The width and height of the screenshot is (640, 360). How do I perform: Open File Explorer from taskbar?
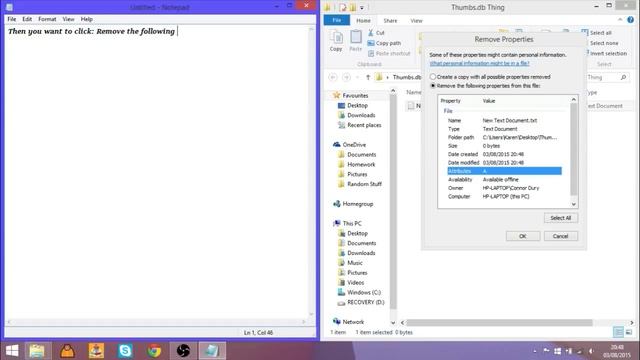[37, 351]
